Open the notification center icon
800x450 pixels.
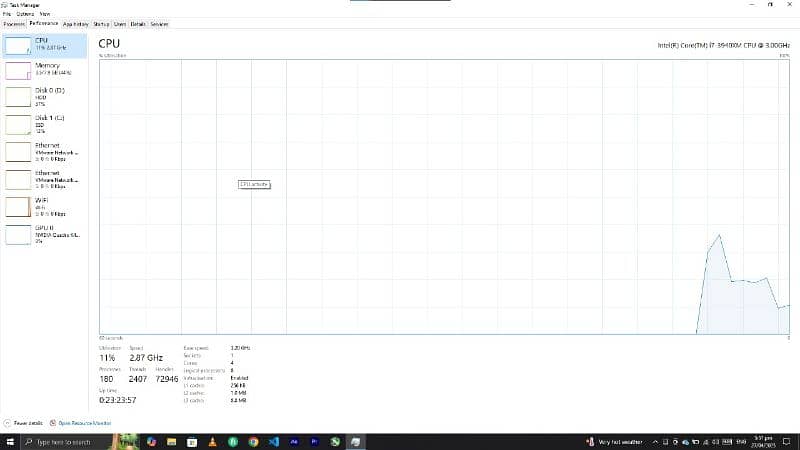786,442
